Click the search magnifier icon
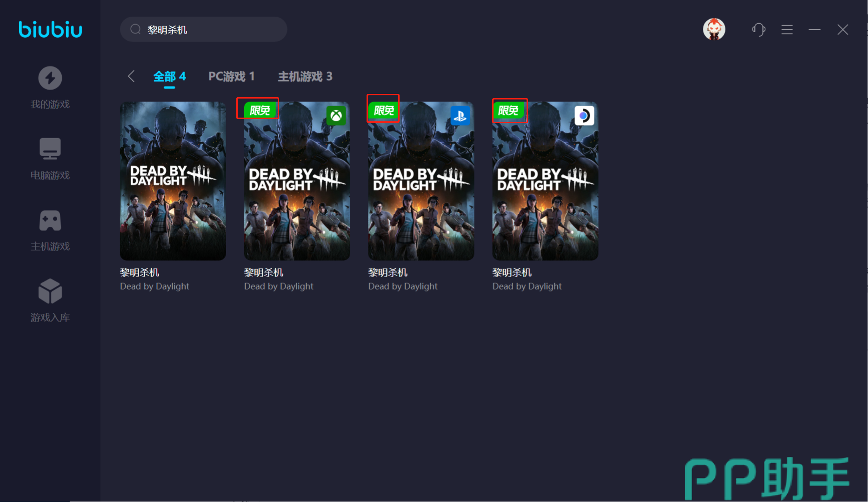Viewport: 868px width, 502px height. pyautogui.click(x=135, y=30)
